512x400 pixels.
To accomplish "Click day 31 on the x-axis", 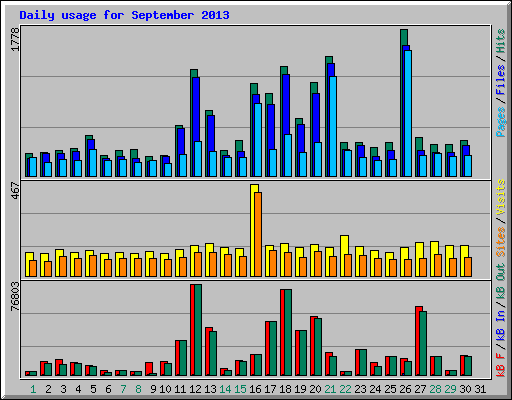I will point(480,389).
